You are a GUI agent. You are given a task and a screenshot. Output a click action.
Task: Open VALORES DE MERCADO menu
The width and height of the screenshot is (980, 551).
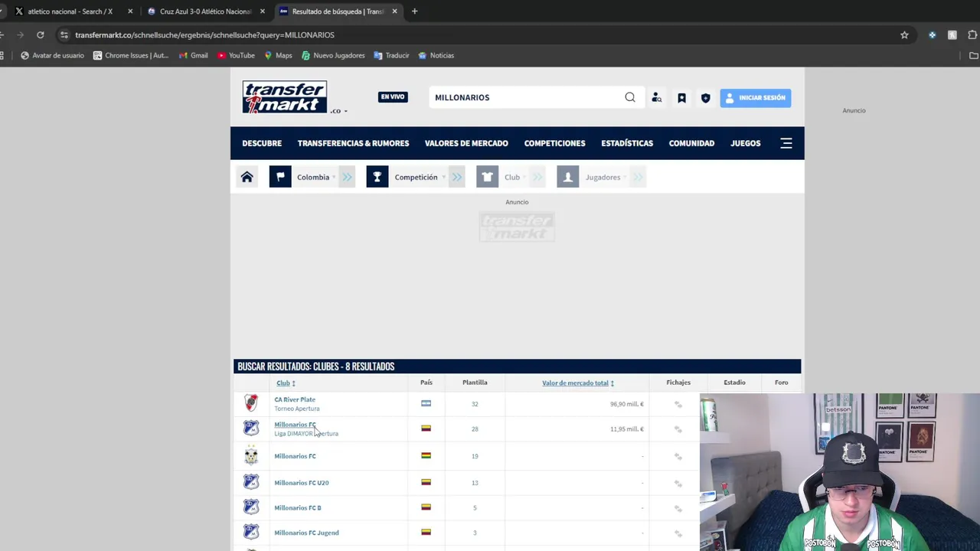(x=466, y=143)
